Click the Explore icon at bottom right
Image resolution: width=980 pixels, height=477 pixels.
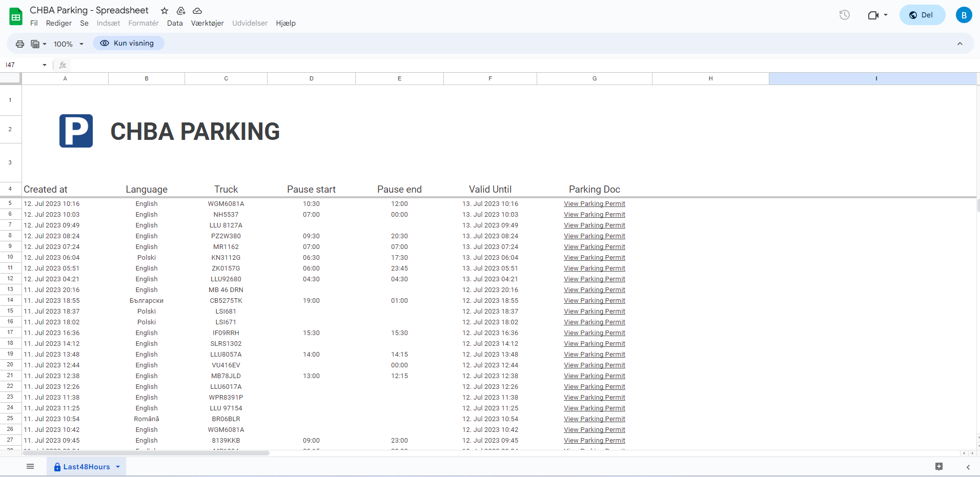(x=939, y=466)
